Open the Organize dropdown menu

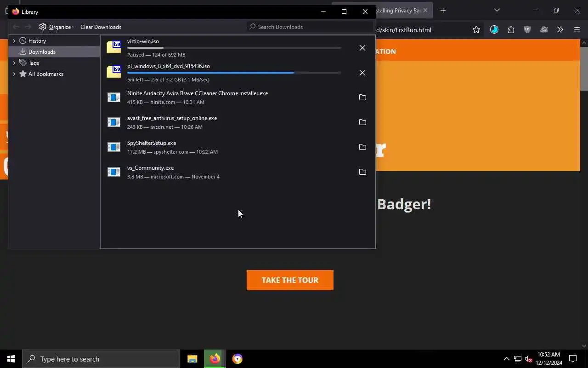coord(57,27)
